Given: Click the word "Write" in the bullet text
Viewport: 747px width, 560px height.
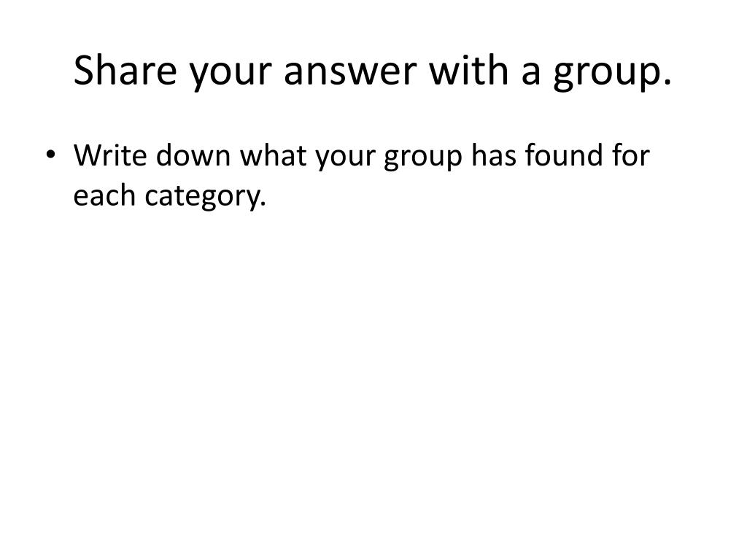Looking at the screenshot, I should point(110,155).
